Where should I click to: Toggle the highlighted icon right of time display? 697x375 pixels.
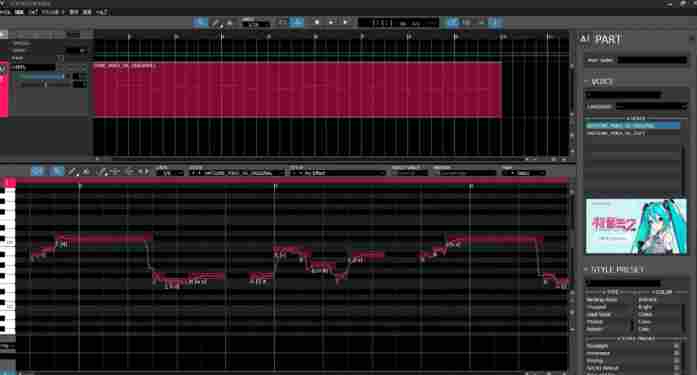(453, 22)
